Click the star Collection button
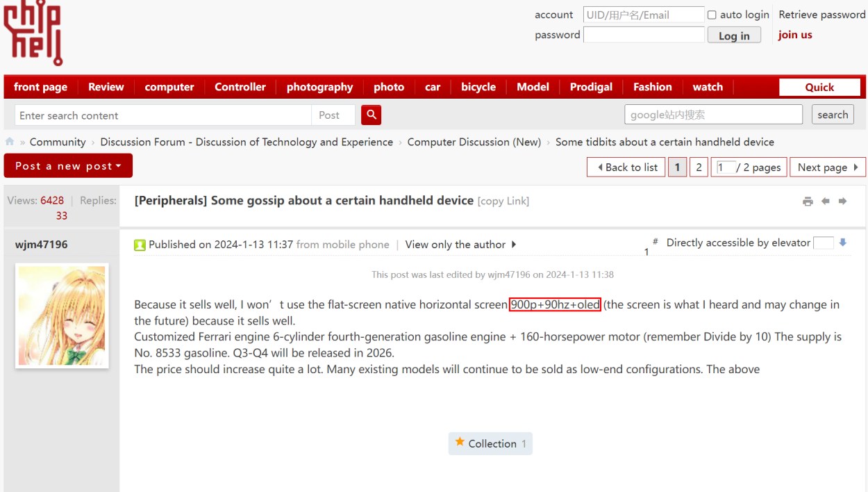The height and width of the screenshot is (492, 868). pos(490,443)
